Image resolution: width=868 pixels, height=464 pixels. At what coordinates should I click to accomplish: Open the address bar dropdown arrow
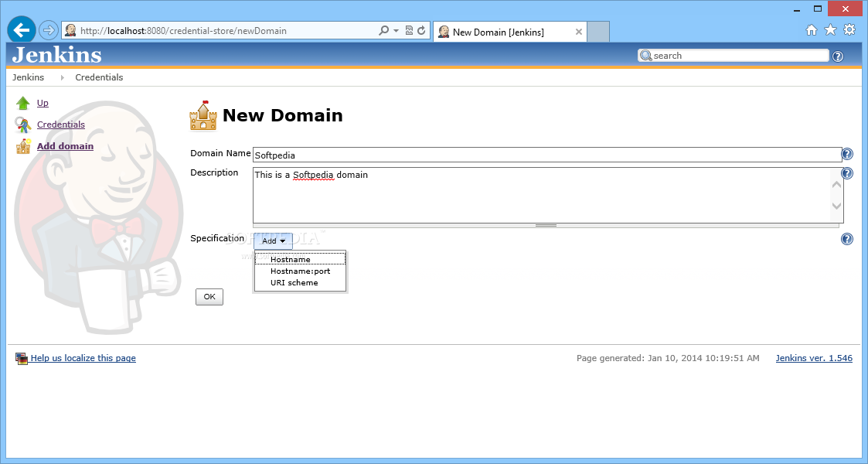tap(396, 31)
